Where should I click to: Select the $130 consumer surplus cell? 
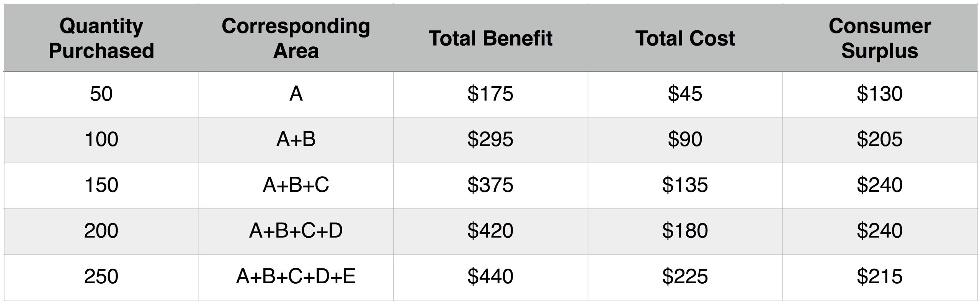(x=880, y=94)
